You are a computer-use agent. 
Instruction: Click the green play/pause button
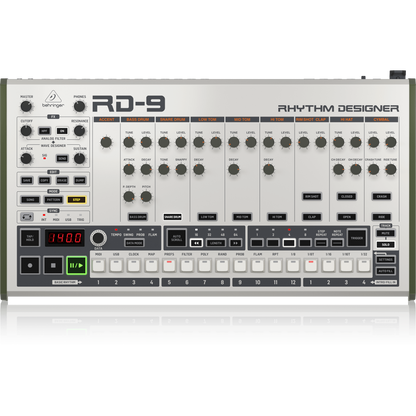[x=76, y=265]
